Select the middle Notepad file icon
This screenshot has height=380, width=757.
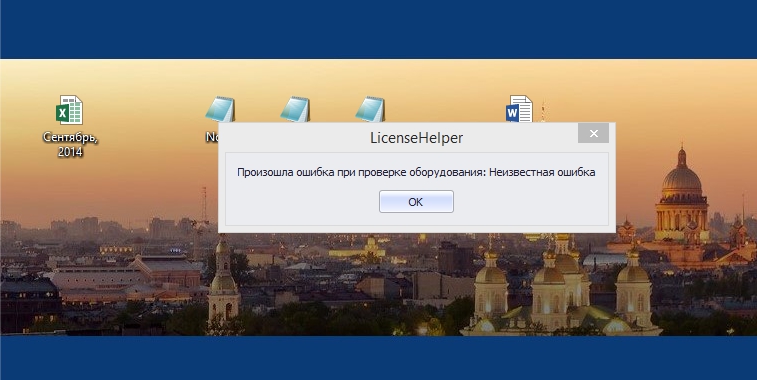295,109
